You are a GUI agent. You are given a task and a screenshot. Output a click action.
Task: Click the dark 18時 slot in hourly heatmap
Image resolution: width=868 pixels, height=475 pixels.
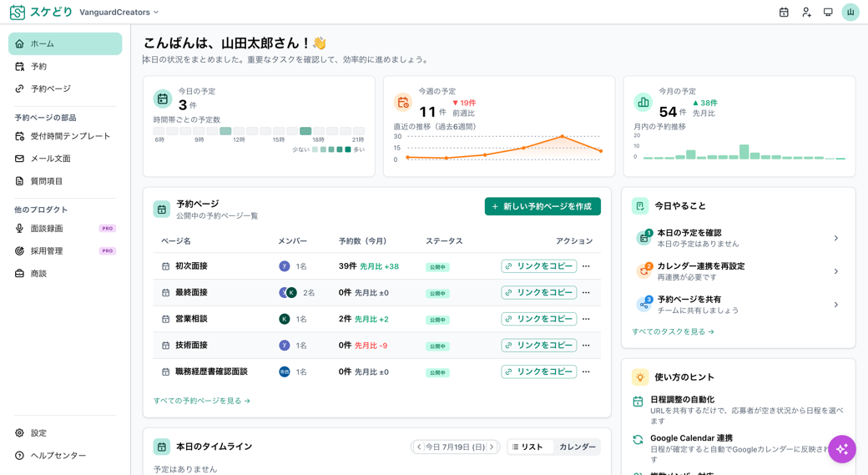[305, 131]
